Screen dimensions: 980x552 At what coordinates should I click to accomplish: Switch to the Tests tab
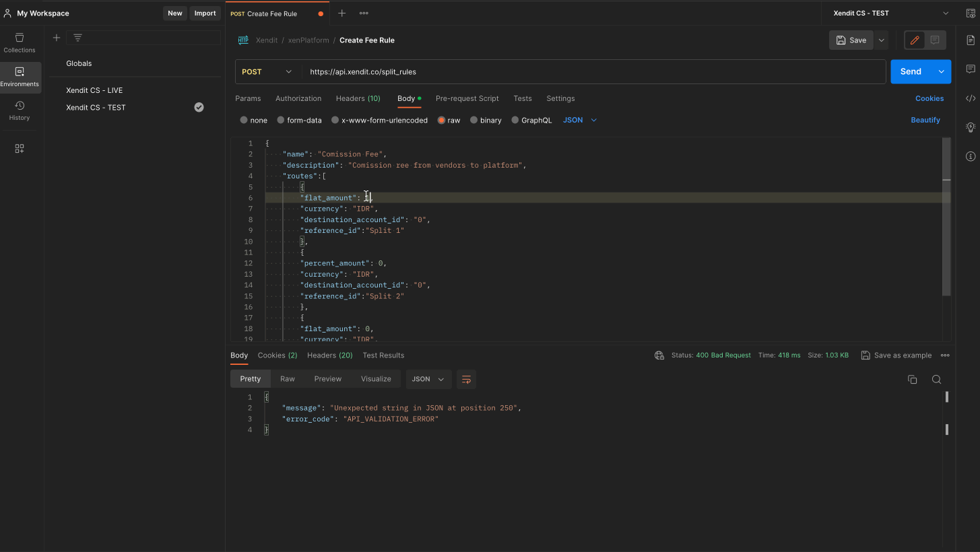coord(523,98)
